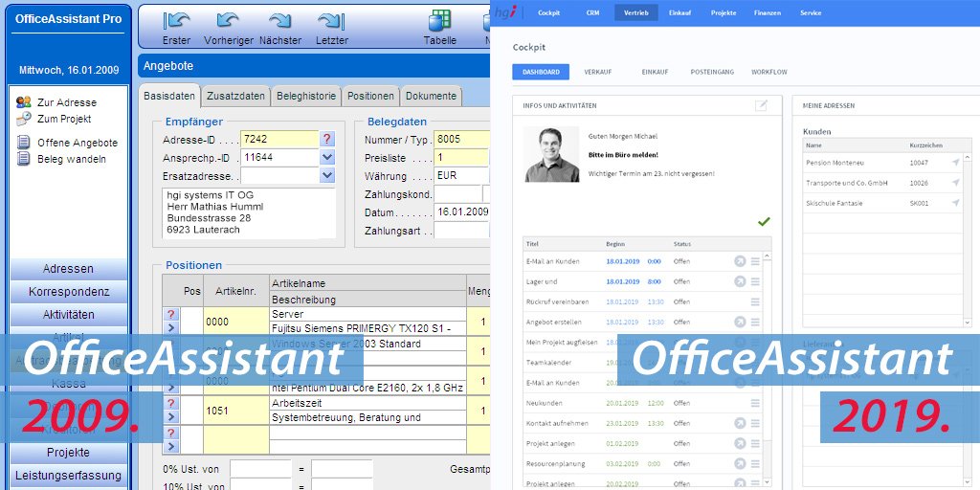Screen dimensions: 980x490
Task: Open Cockpit in the top navigation
Action: (x=548, y=13)
